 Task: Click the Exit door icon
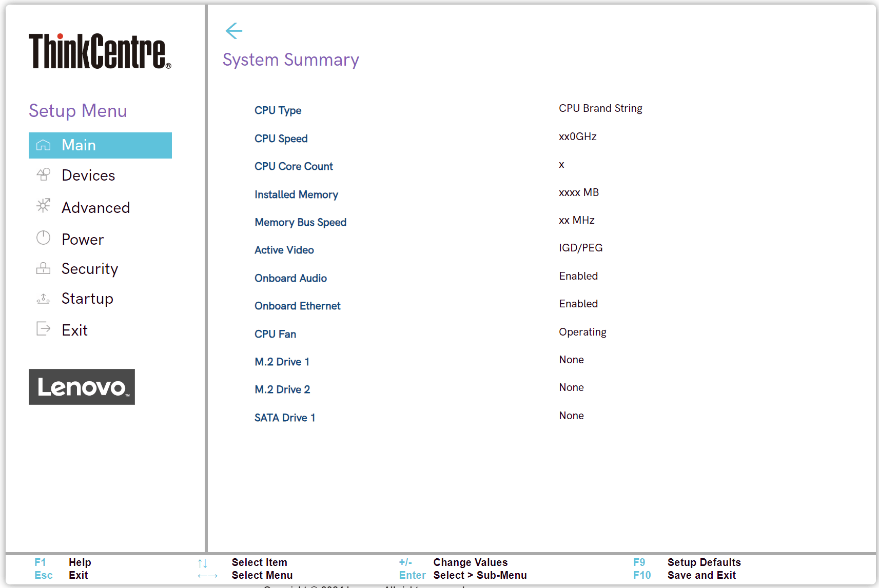tap(44, 328)
